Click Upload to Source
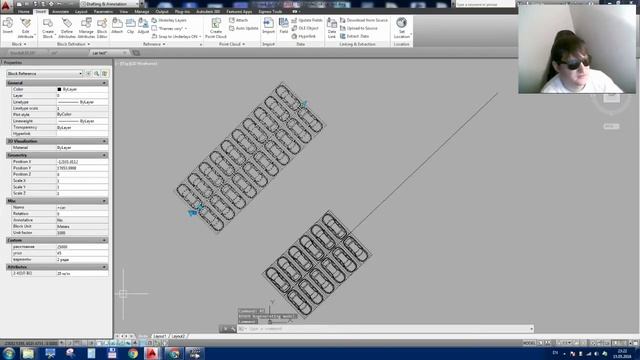This screenshot has width=640, height=360. tap(359, 28)
